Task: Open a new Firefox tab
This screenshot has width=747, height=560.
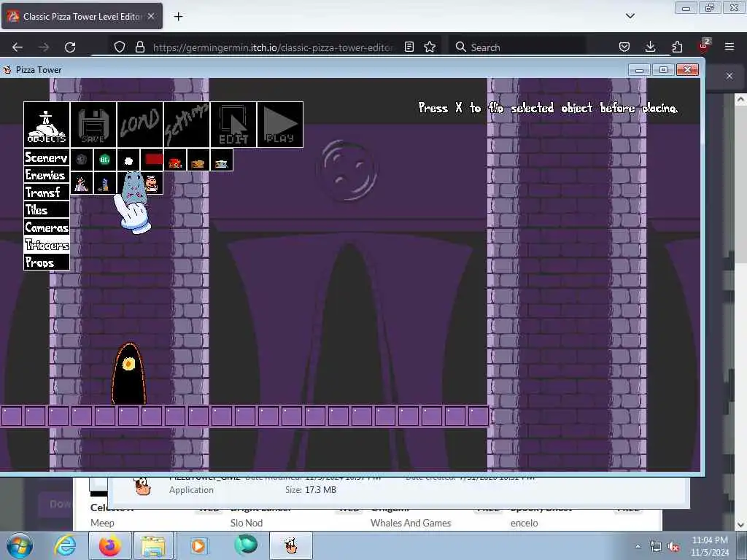Action: [178, 17]
